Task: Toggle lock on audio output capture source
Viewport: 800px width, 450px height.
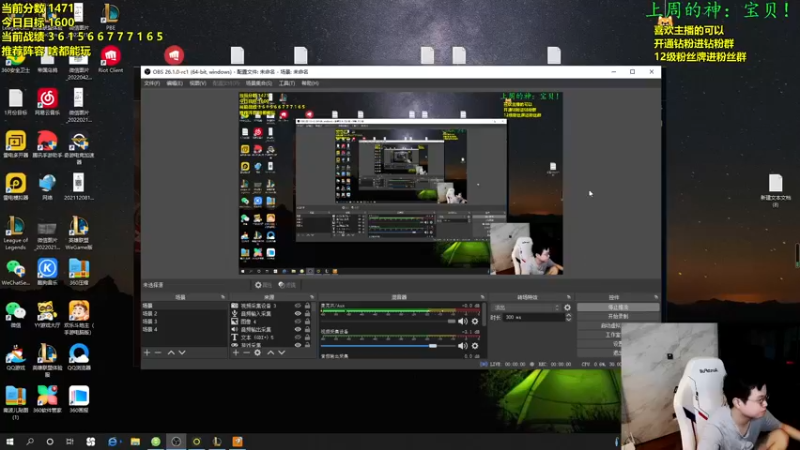Action: (308, 330)
